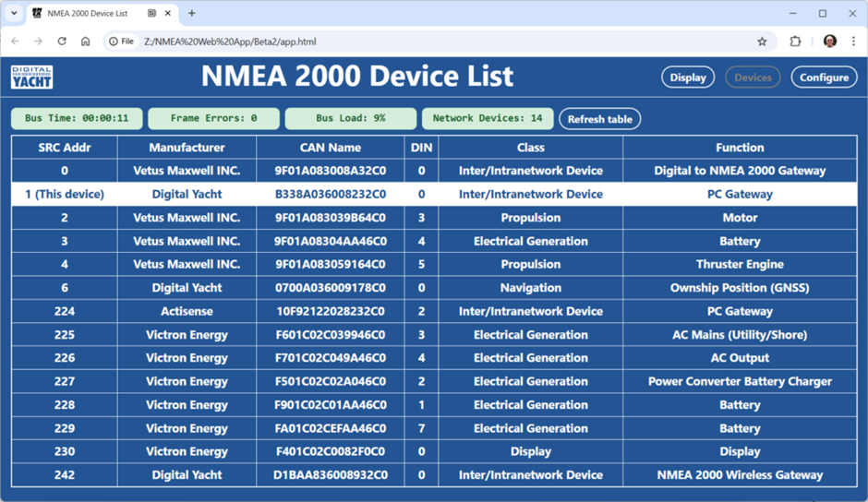
Task: Open the browser extensions puzzle icon
Action: 795,42
